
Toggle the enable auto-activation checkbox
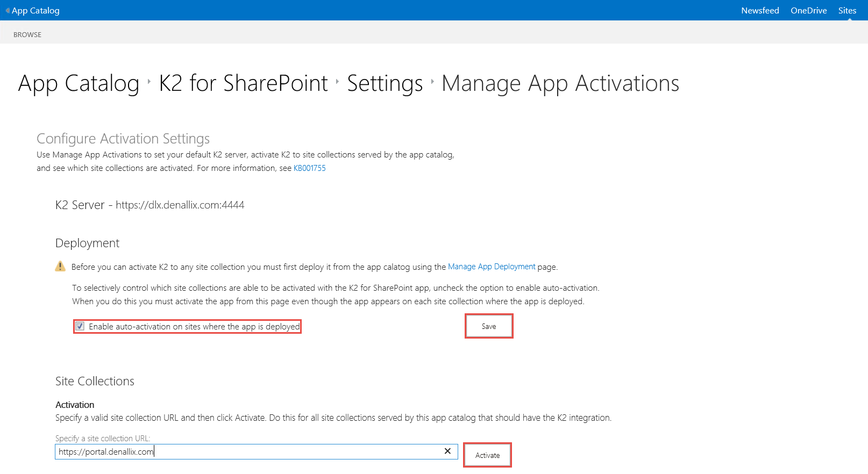point(80,326)
